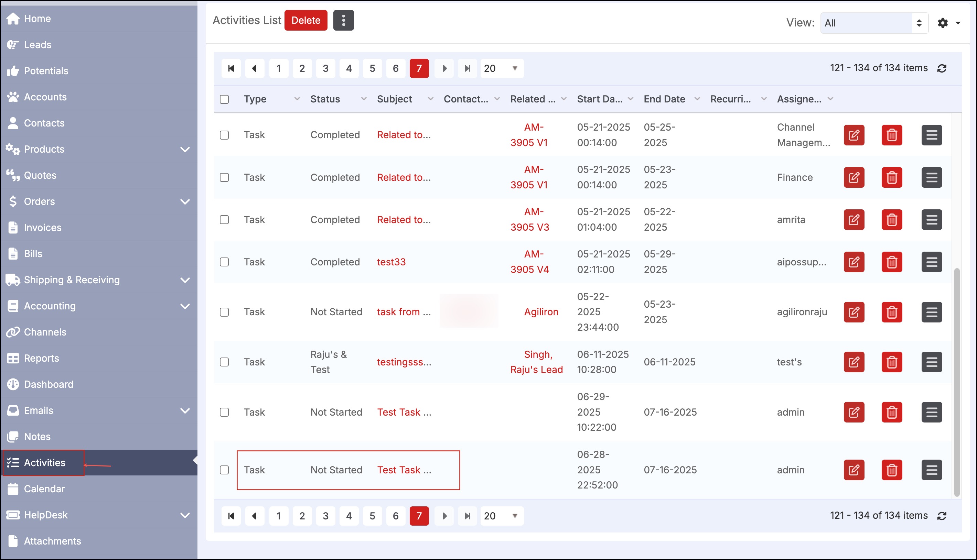
Task: Sort by the Start Da... column header
Action: [600, 99]
